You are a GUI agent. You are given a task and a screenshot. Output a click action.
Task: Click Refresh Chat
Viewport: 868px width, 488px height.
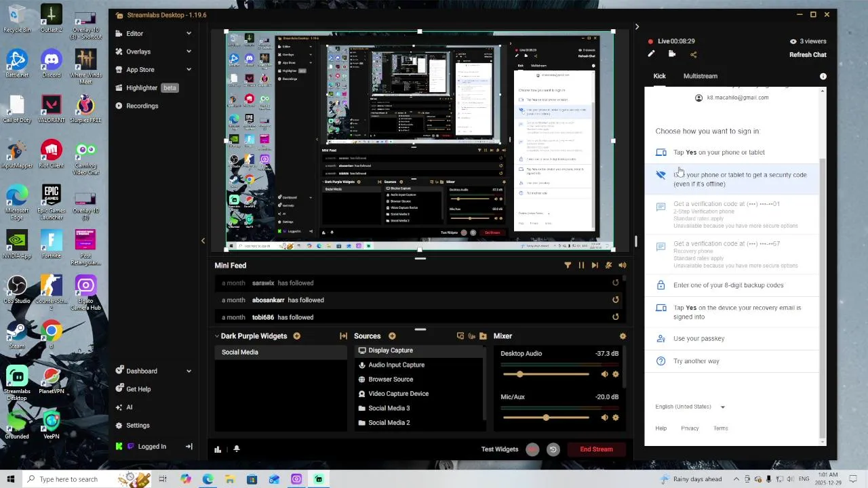point(808,55)
